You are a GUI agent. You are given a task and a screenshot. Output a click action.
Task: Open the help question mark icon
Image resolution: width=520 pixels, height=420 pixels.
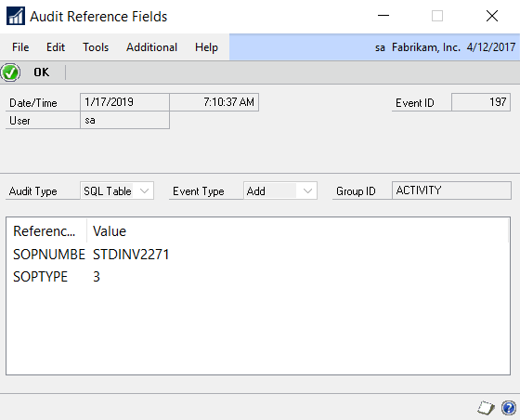[509, 408]
